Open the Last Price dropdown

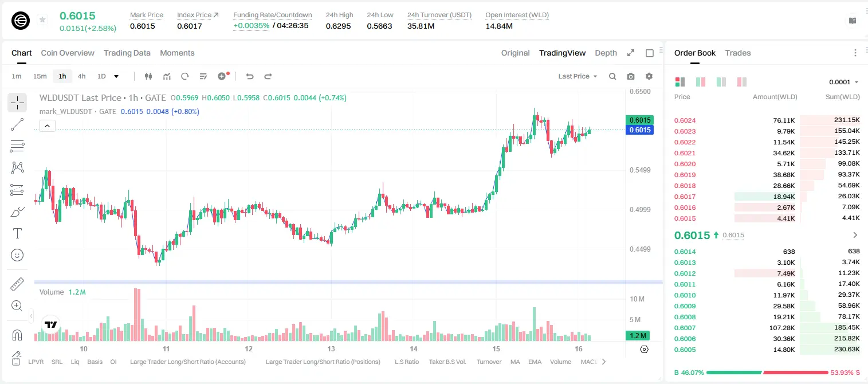coord(578,76)
